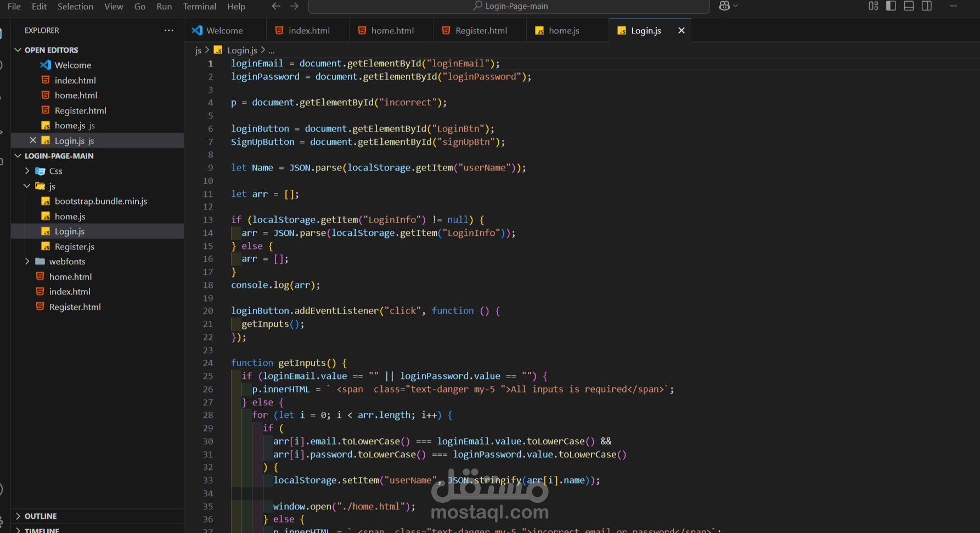Screen dimensions: 980x533
Task: Click the Login.js breadcrumb segment
Action: pos(242,50)
